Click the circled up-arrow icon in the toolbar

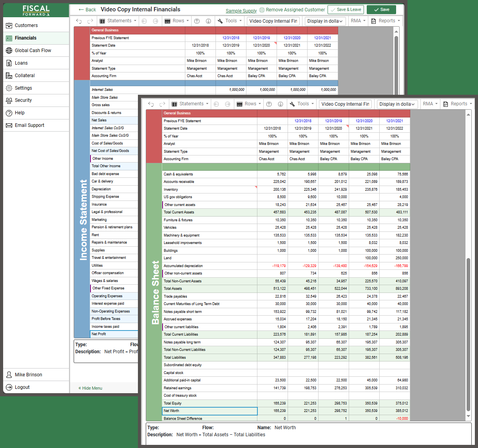click(269, 104)
